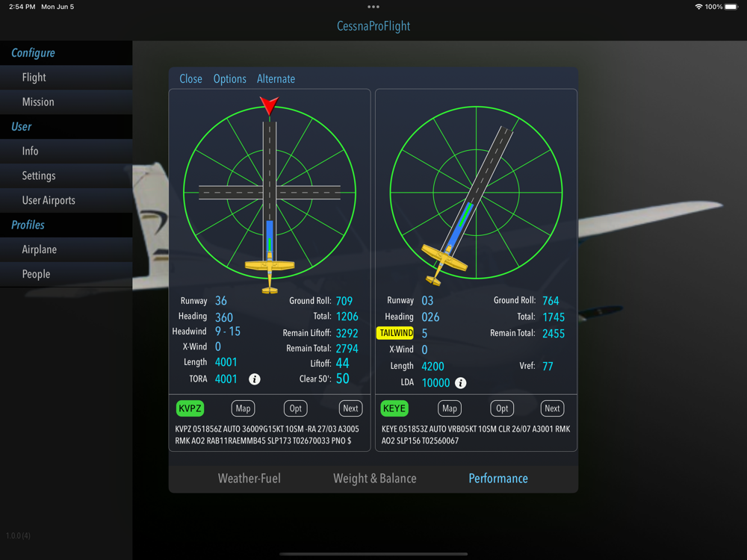Tap Remain Liftoff value 3292

(x=347, y=333)
